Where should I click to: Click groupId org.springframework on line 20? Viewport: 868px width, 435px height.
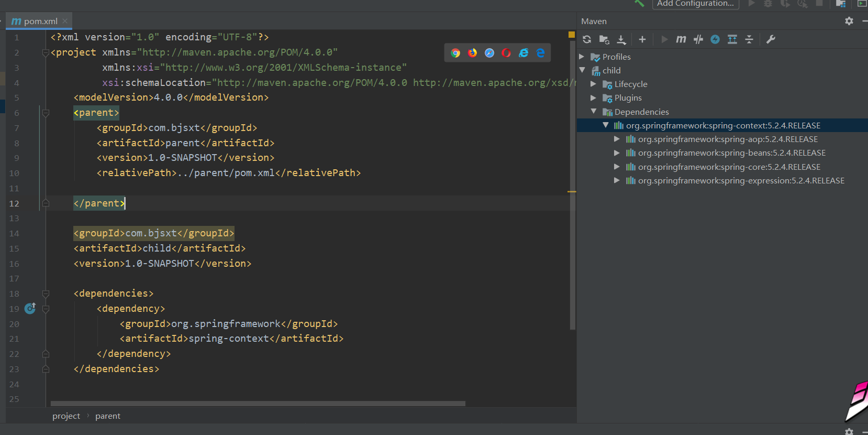coord(226,323)
